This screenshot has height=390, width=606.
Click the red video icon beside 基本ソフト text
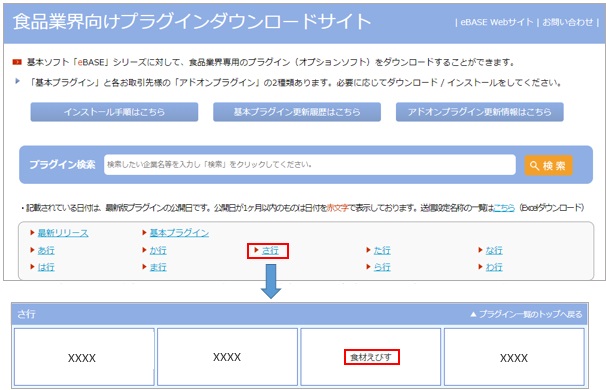(x=17, y=62)
